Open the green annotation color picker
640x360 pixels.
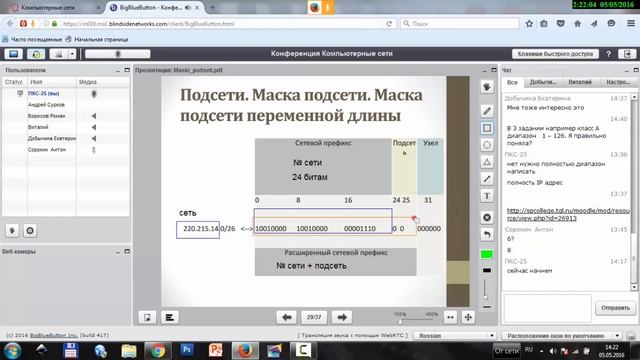tap(487, 254)
